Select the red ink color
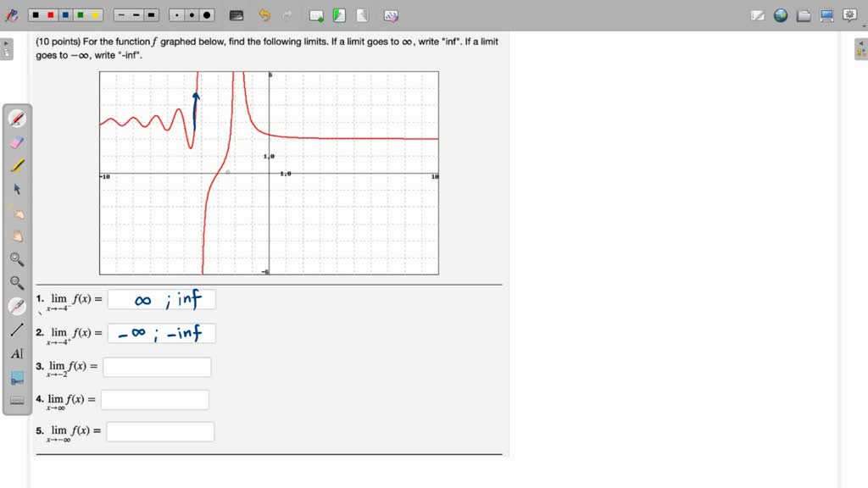 [x=51, y=14]
